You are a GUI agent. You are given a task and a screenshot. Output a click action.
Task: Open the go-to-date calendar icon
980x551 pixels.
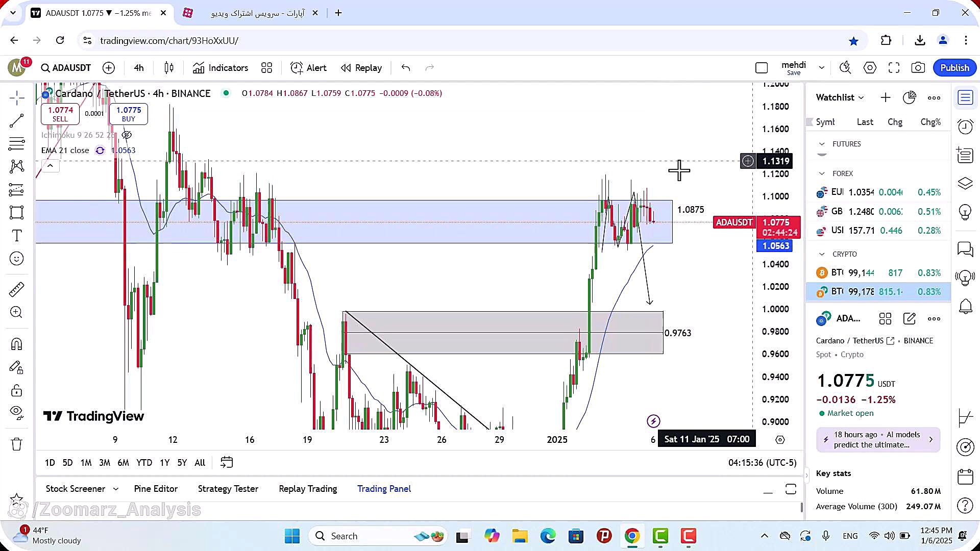click(x=227, y=463)
